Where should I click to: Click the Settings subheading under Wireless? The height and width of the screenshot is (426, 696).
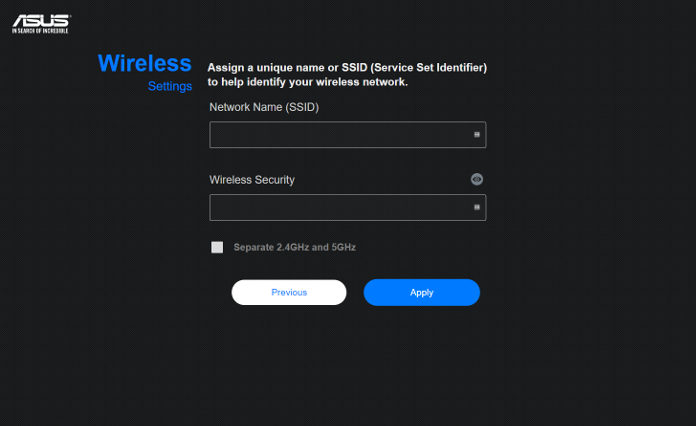(170, 86)
